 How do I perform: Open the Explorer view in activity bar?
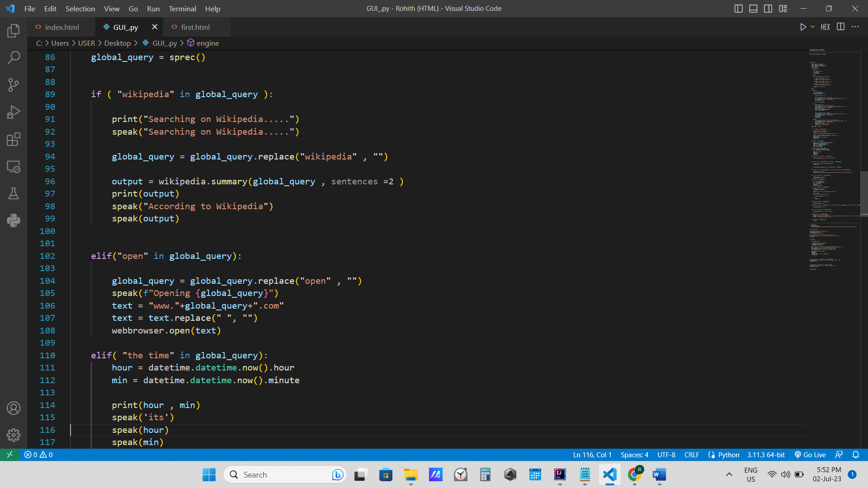point(14,31)
